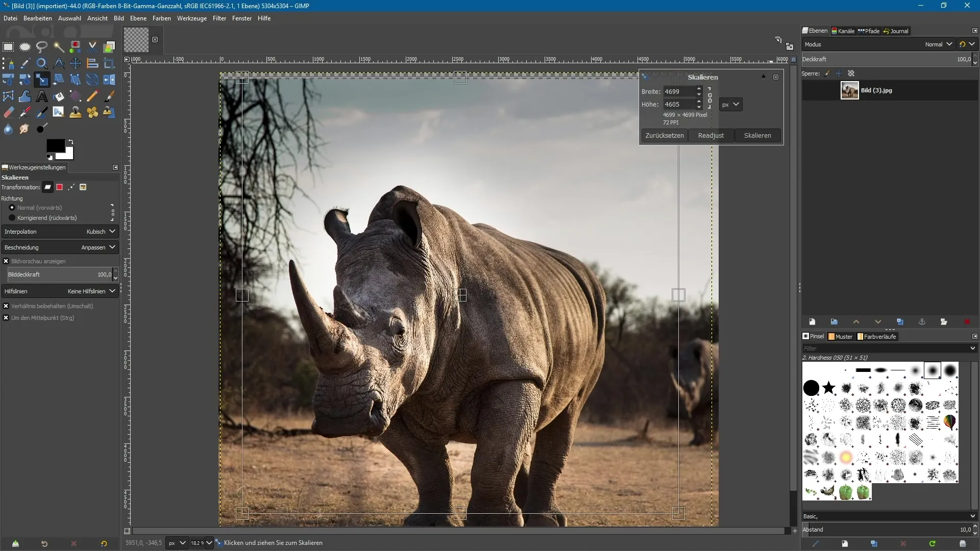Toggle the chain link between Breite and Höhe
This screenshot has height=551, width=980.
pyautogui.click(x=709, y=98)
